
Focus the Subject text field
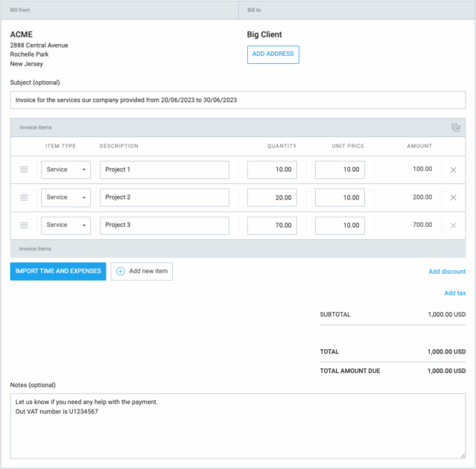pyautogui.click(x=238, y=100)
